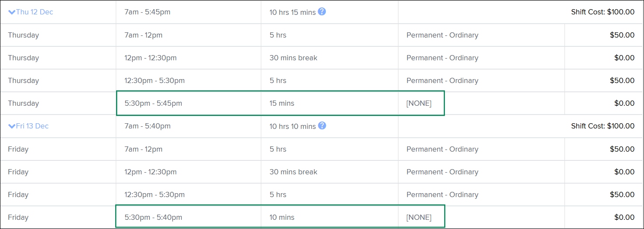Click the 15 mins duration cell
The height and width of the screenshot is (229, 644).
point(282,104)
